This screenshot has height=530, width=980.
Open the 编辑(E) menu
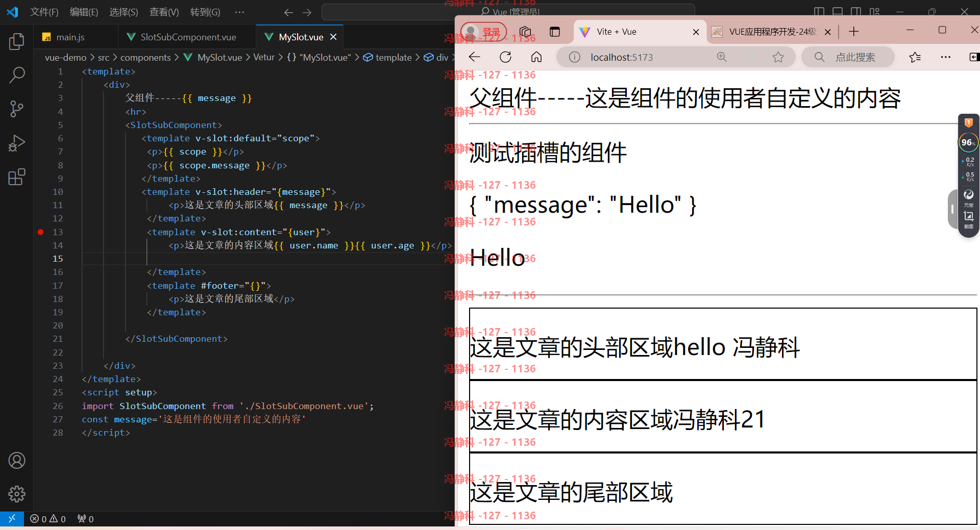coord(84,12)
